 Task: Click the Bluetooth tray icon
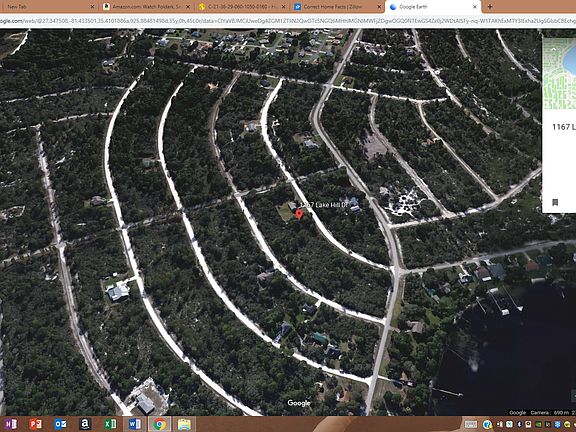(x=519, y=425)
